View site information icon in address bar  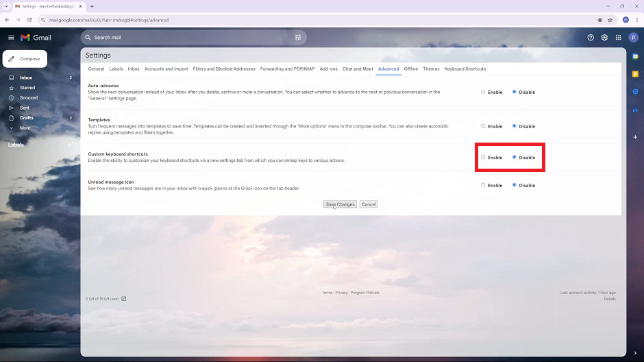pyautogui.click(x=43, y=20)
